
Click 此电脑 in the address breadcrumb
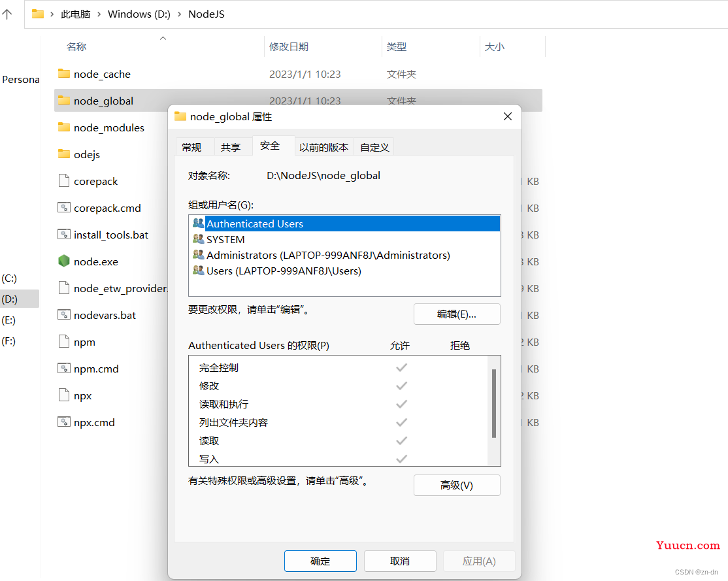tap(75, 14)
